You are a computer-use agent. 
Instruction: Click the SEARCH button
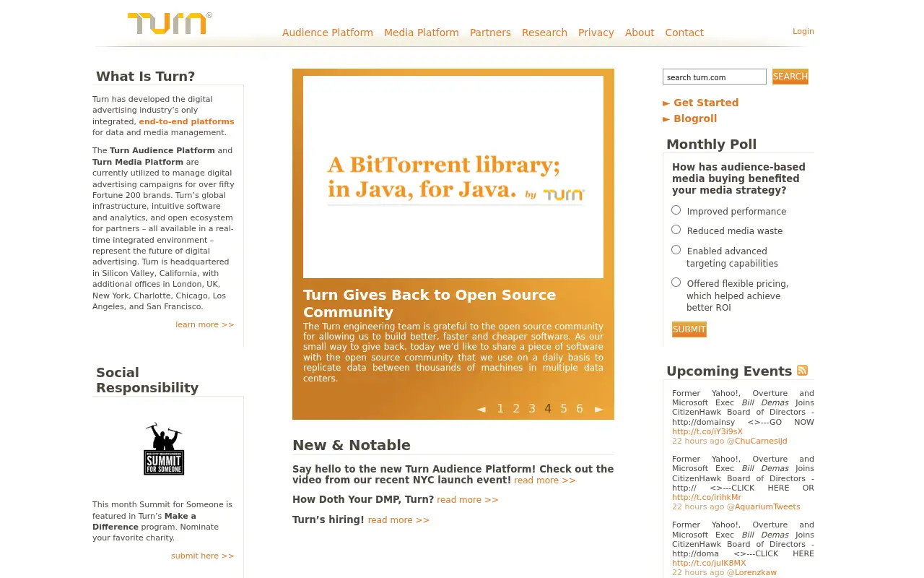point(790,77)
